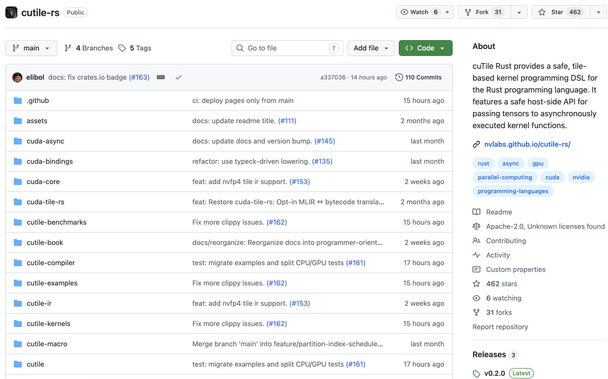Screen dimensions: 608x379
Task: Click the v0.2.0 release tag icon
Action: pos(477,374)
